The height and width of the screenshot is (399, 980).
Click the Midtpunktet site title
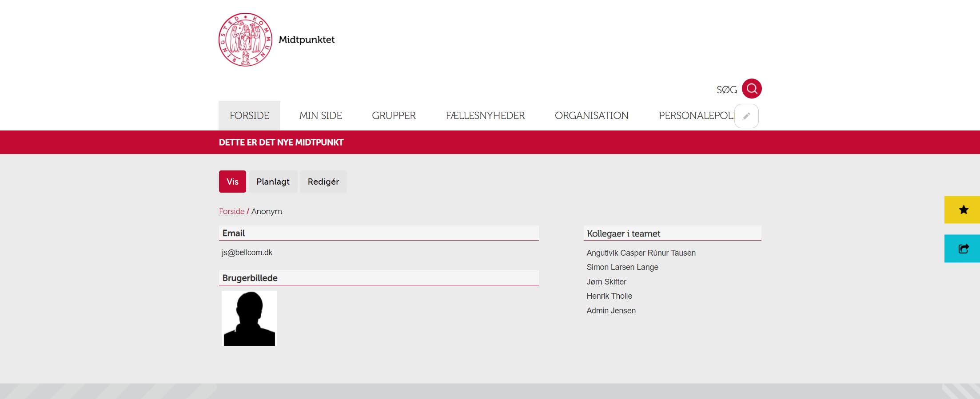pyautogui.click(x=307, y=40)
